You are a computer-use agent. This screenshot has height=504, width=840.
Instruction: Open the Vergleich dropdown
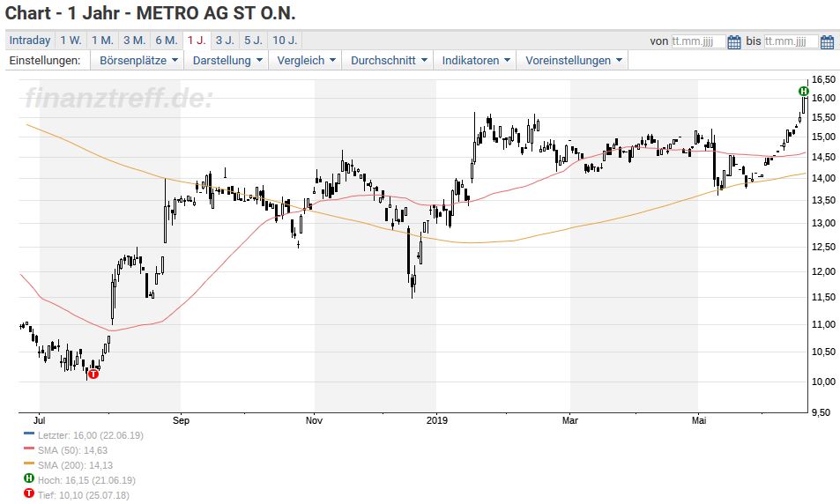pos(306,61)
